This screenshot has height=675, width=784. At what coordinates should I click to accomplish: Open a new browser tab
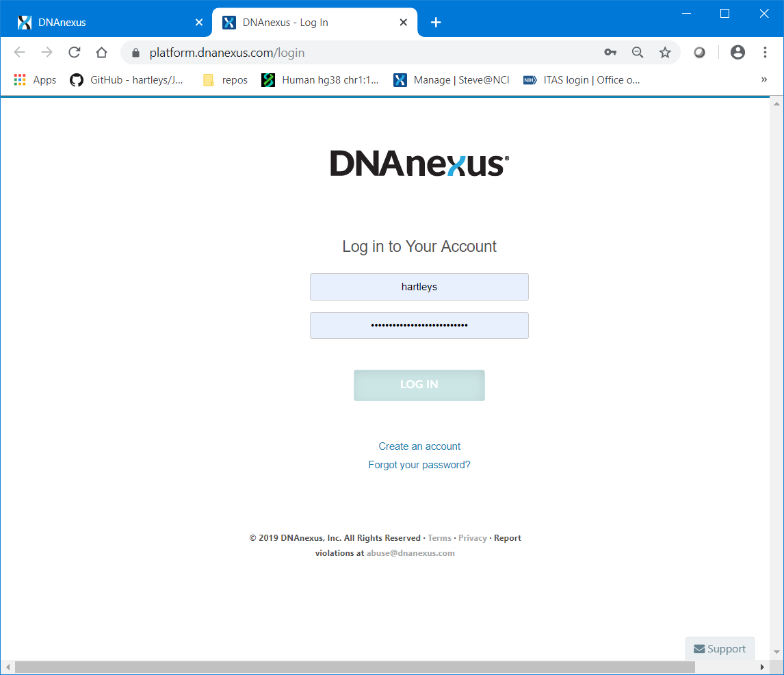click(436, 23)
